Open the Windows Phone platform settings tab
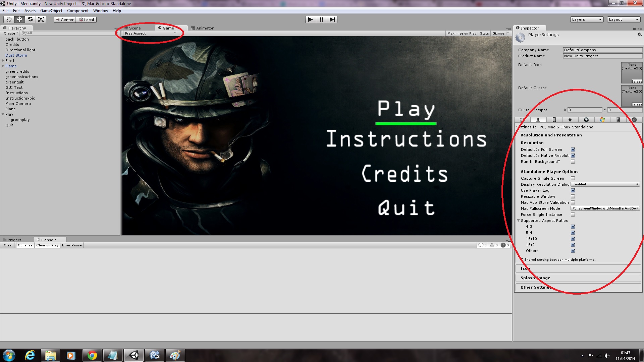The width and height of the screenshot is (644, 362). (618, 120)
